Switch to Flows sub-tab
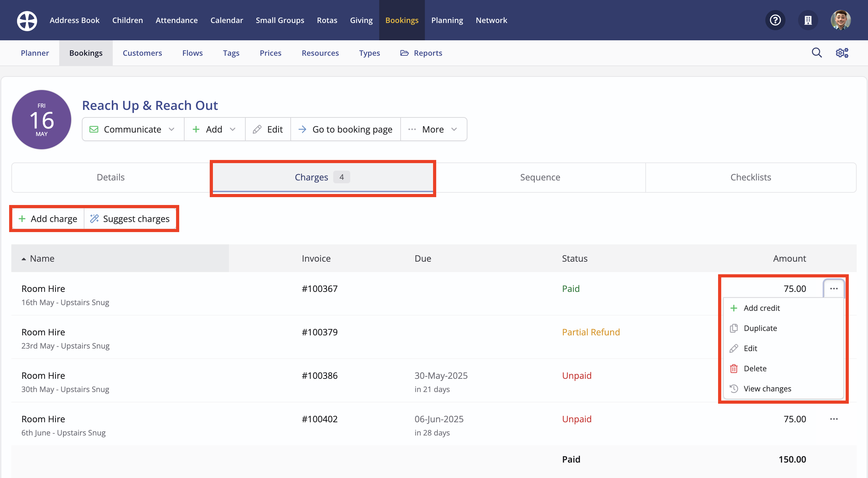The width and height of the screenshot is (868, 478). (192, 53)
